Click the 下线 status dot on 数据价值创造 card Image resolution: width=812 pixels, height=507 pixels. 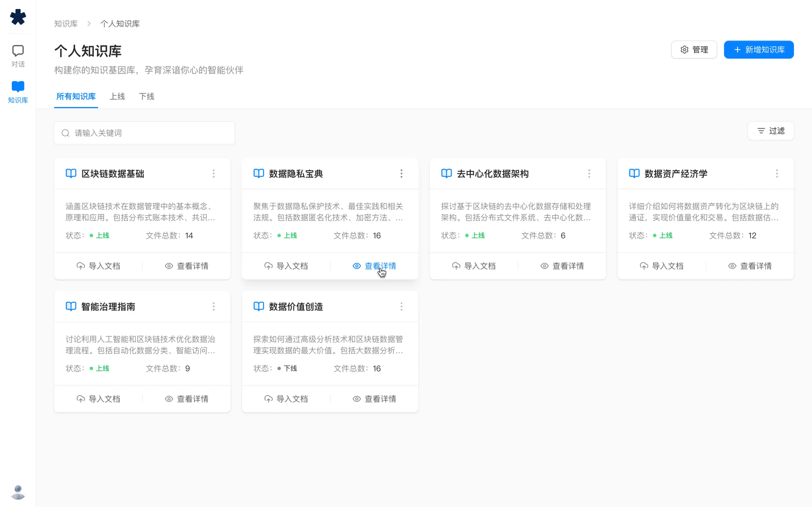coord(279,368)
